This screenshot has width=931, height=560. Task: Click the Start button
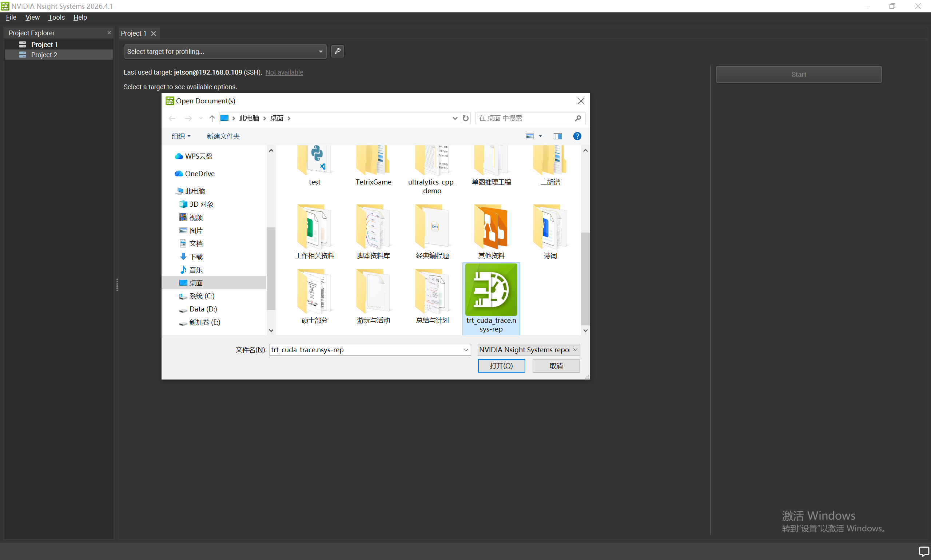point(799,75)
